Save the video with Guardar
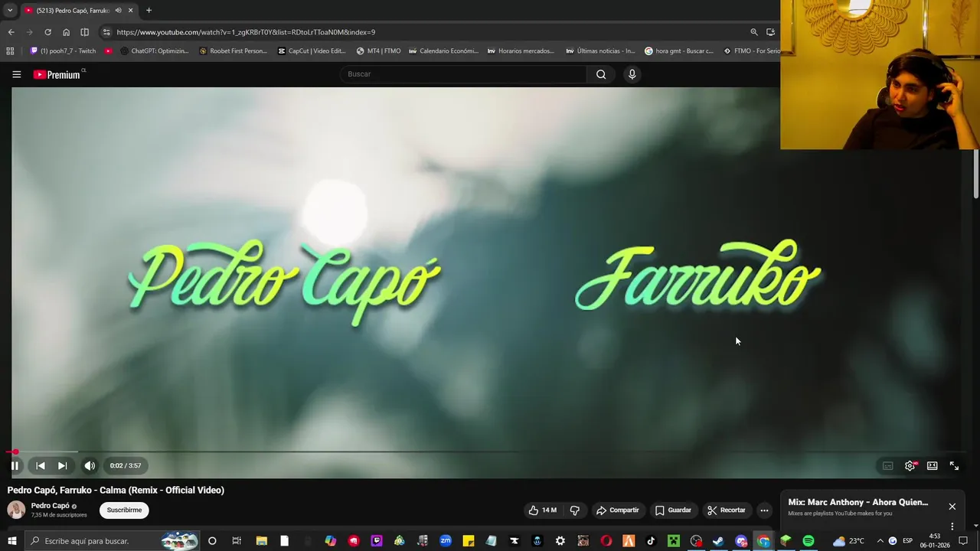Screen dimensions: 980x551 tap(673, 510)
